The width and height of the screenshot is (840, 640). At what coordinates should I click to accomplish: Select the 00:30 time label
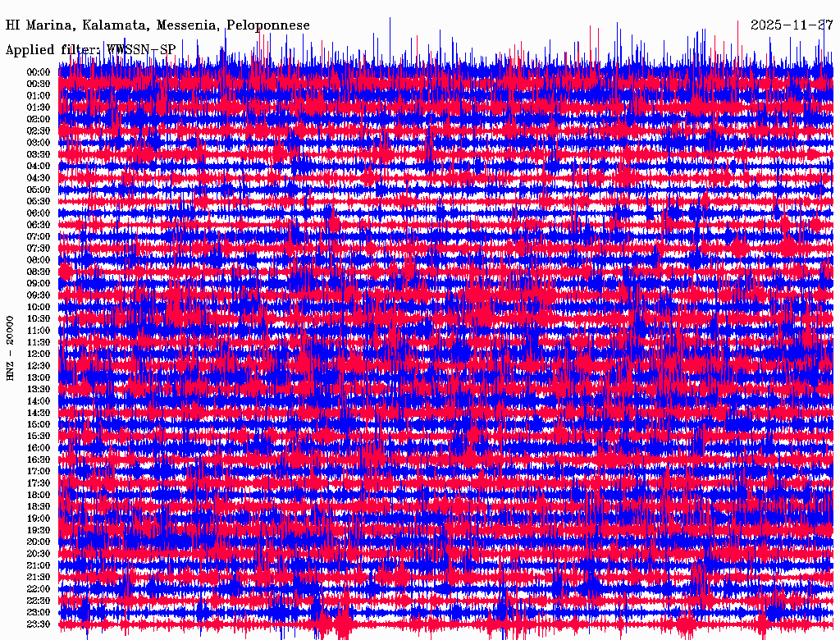point(39,85)
